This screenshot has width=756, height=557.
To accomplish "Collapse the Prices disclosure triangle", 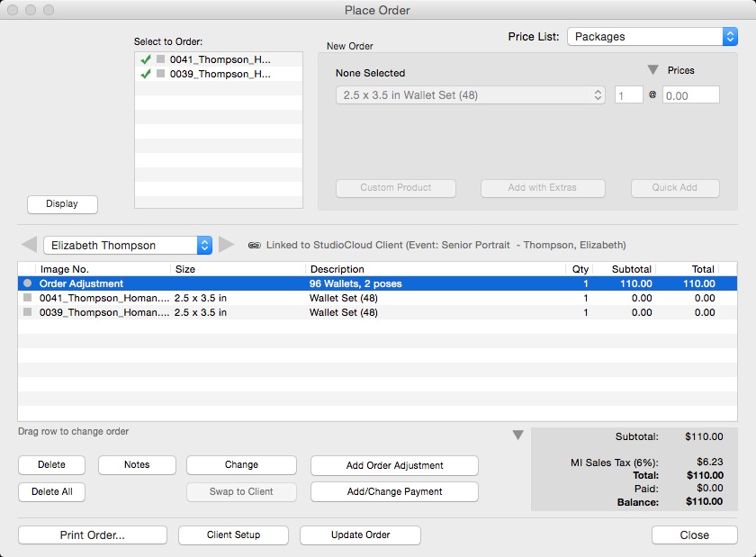I will point(653,70).
